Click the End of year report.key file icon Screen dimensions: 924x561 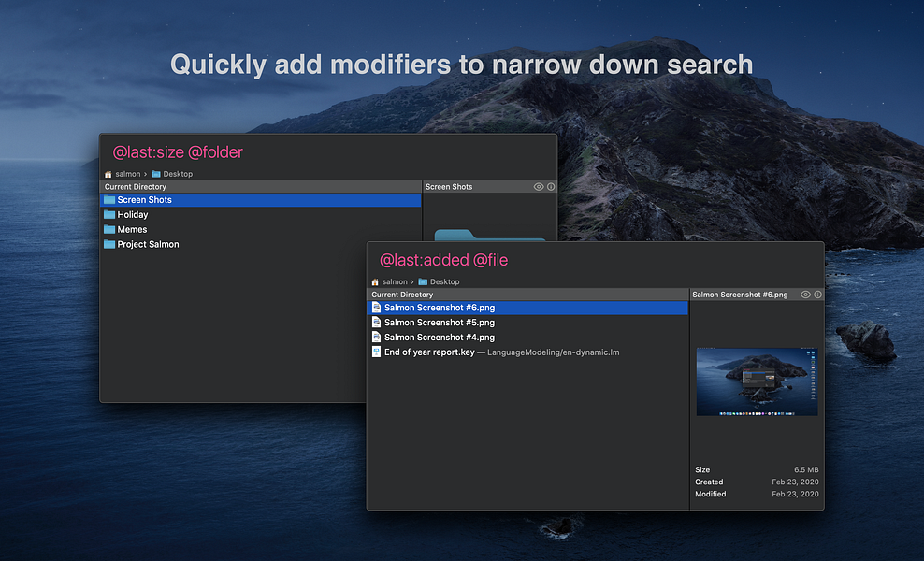pos(376,352)
